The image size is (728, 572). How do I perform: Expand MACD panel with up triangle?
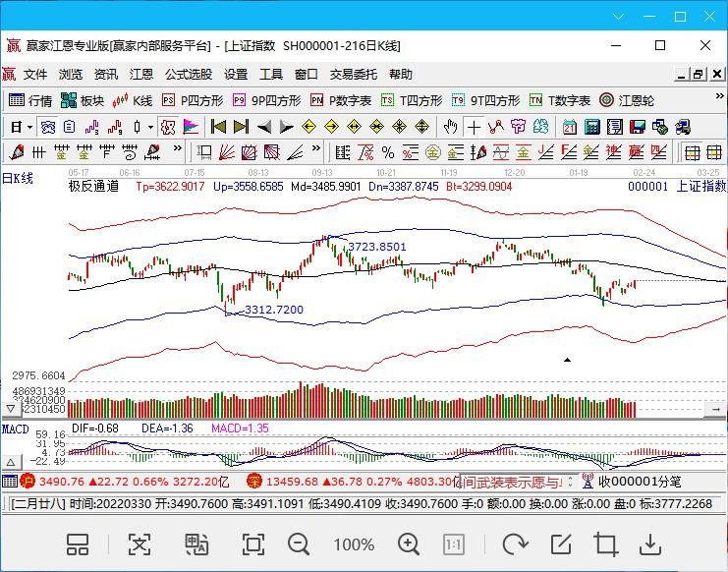11,462
